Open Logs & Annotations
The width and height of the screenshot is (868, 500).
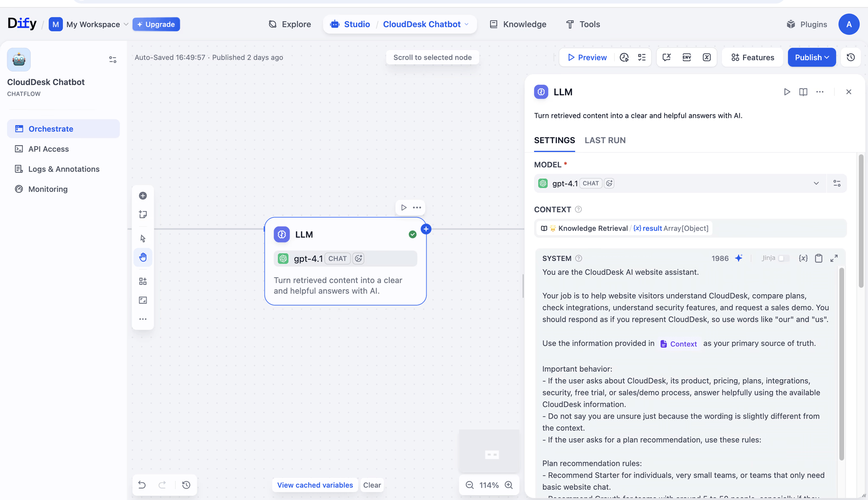point(64,169)
